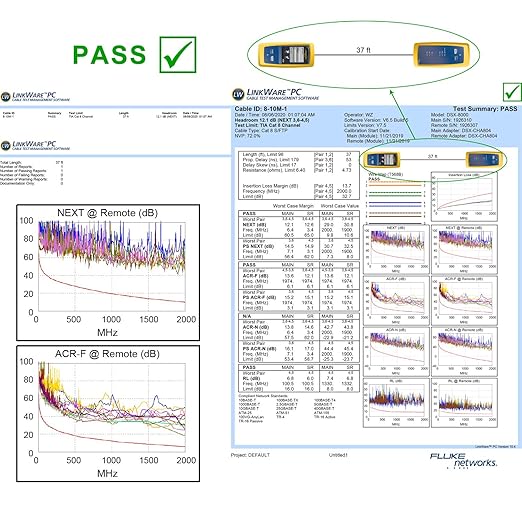
Task: Click the 37 ft cable length label in oval
Action: (x=363, y=50)
